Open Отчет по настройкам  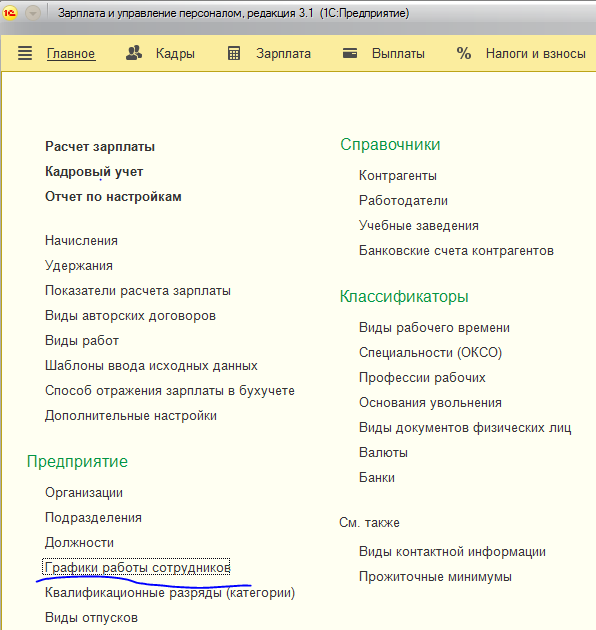click(x=113, y=196)
